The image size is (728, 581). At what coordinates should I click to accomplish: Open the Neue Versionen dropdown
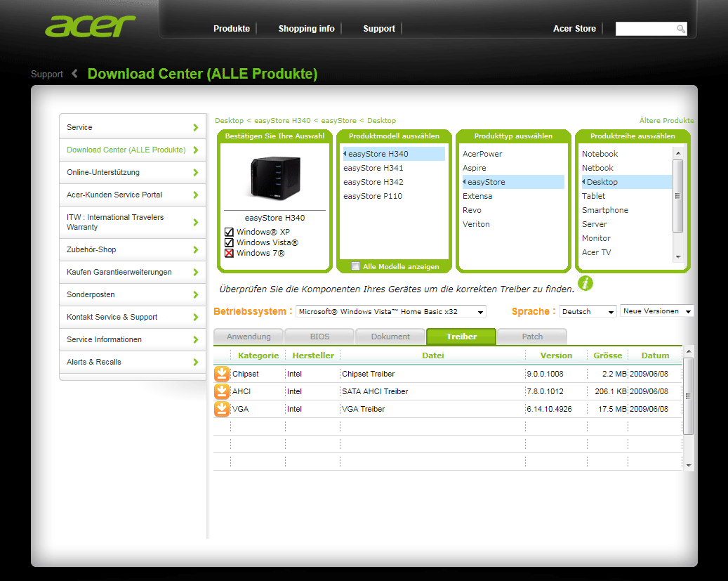(x=656, y=311)
